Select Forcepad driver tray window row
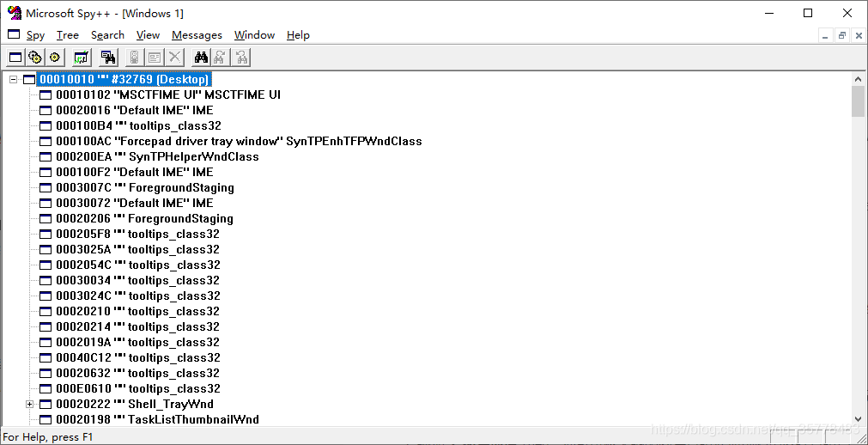The width and height of the screenshot is (868, 445). pos(239,141)
